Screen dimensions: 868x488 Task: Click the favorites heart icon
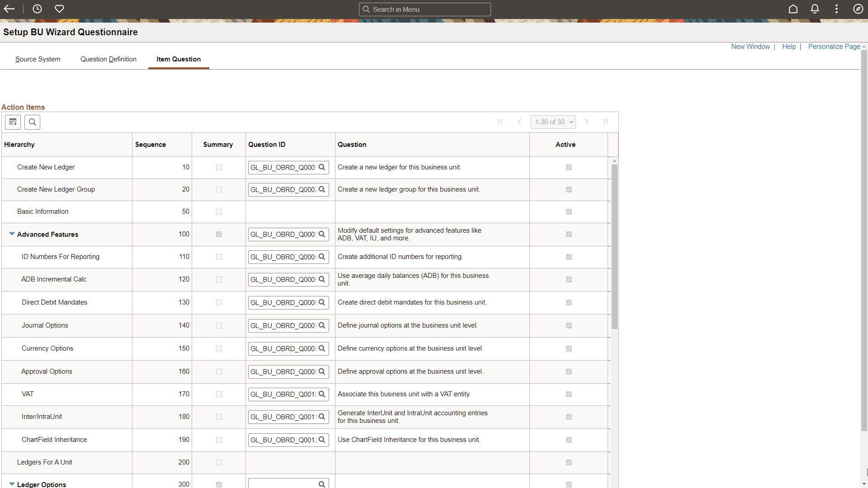coord(59,9)
